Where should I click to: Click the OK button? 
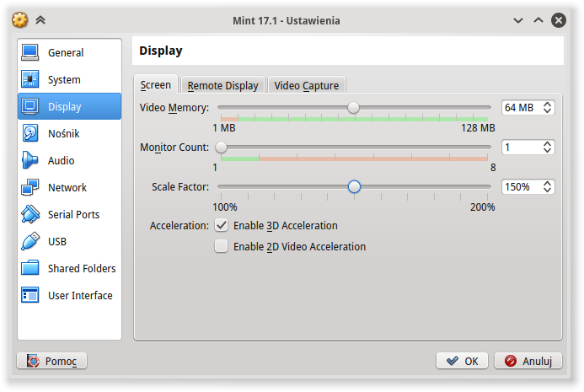coord(462,361)
